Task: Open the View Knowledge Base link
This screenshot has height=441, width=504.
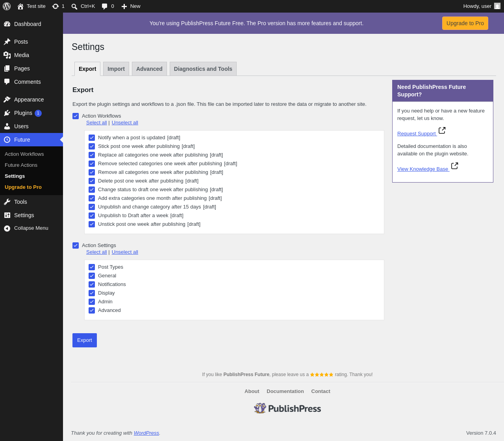Action: click(423, 169)
